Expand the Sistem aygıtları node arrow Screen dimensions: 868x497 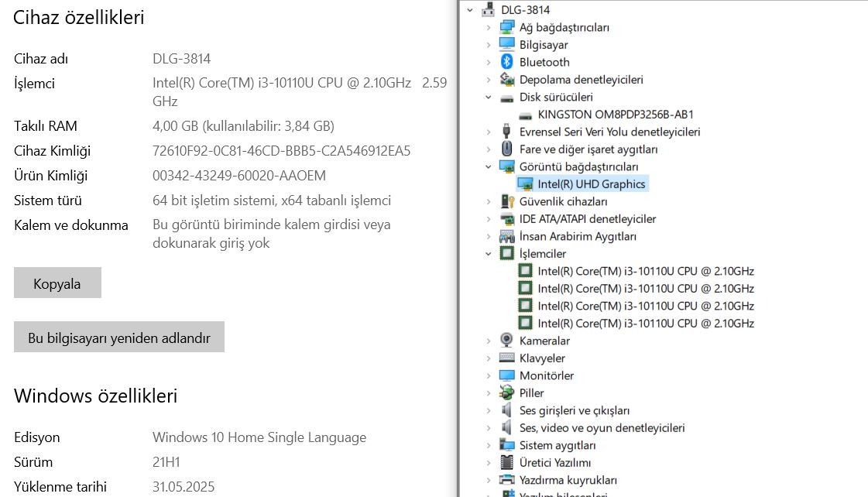[x=489, y=445]
